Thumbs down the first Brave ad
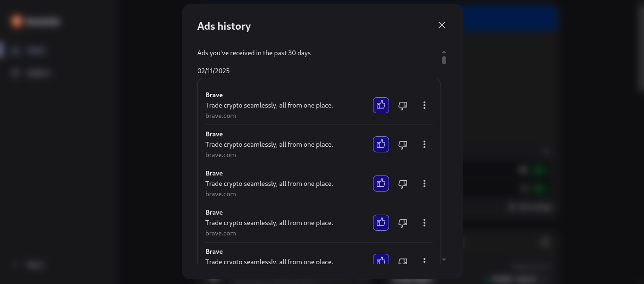The height and width of the screenshot is (284, 644). (x=403, y=106)
